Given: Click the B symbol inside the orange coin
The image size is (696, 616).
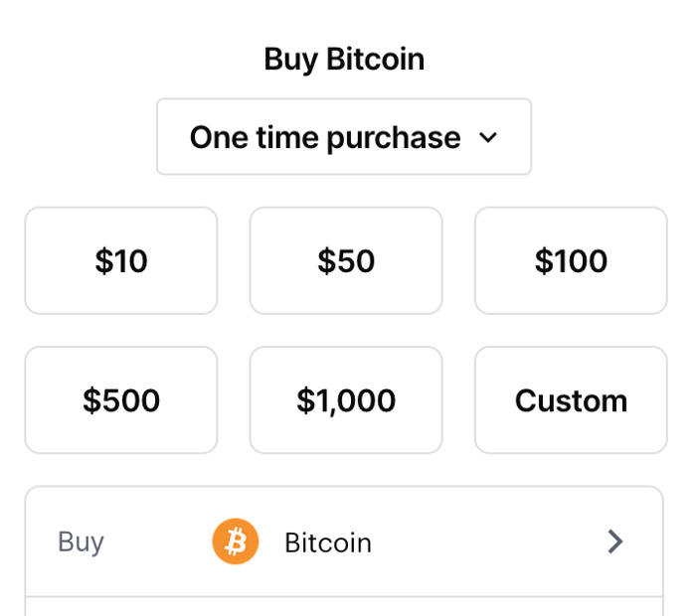Looking at the screenshot, I should 236,541.
